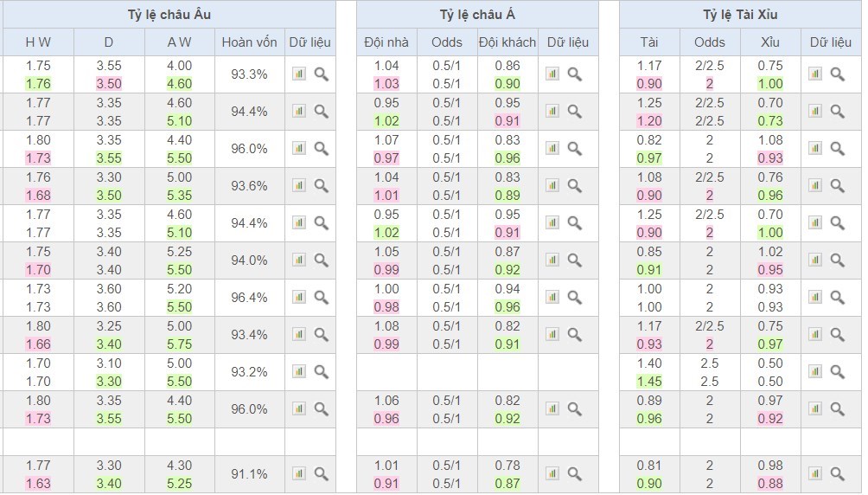Click the magnifier in the 93.2% Hoàn vốn row

322,371
